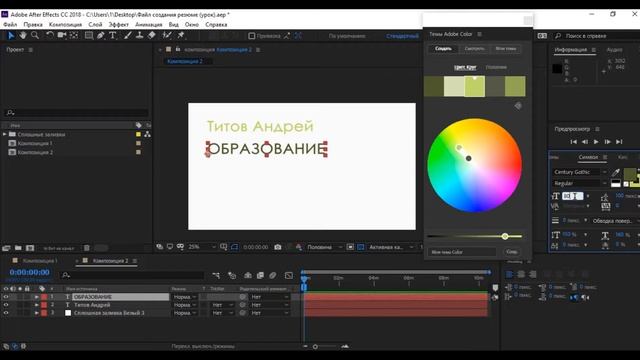The height and width of the screenshot is (360, 640).
Task: Hide the ОБРАЗОВАНИЕ layer using its eye
Action: tap(6, 297)
